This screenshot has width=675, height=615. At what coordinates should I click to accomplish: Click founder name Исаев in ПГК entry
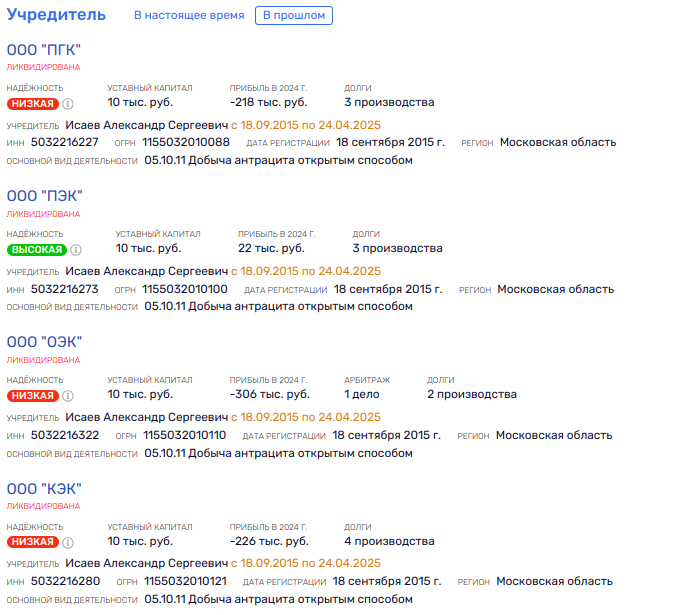146,125
